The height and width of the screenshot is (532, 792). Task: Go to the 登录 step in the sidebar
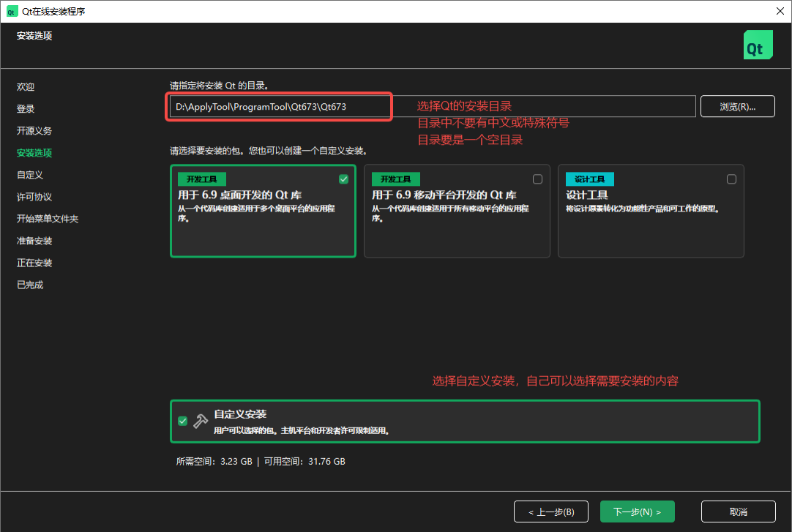coord(26,109)
